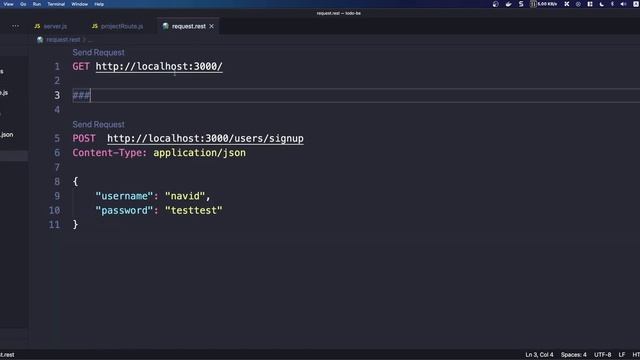Change indentation via Spaces: 4
640x360 pixels.
tap(573, 355)
